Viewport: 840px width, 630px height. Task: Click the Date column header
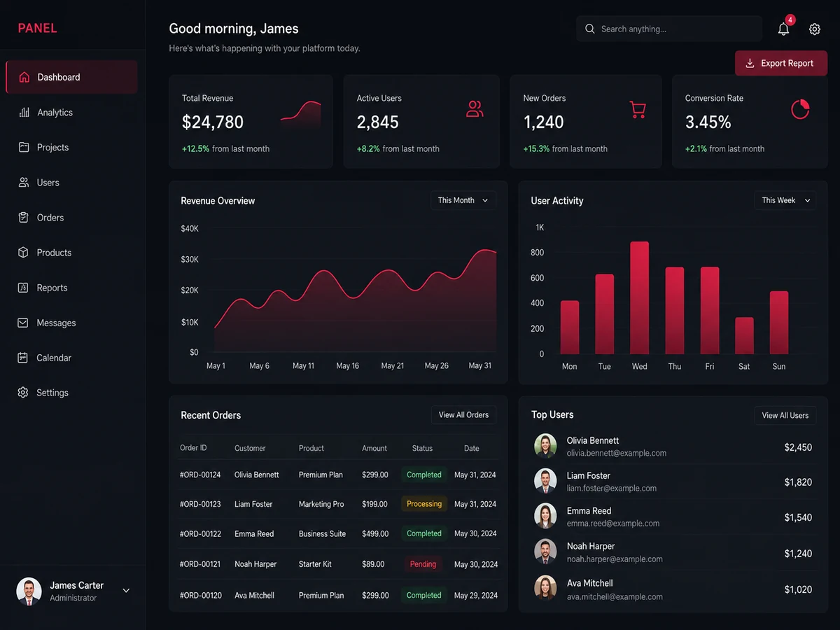[472, 448]
